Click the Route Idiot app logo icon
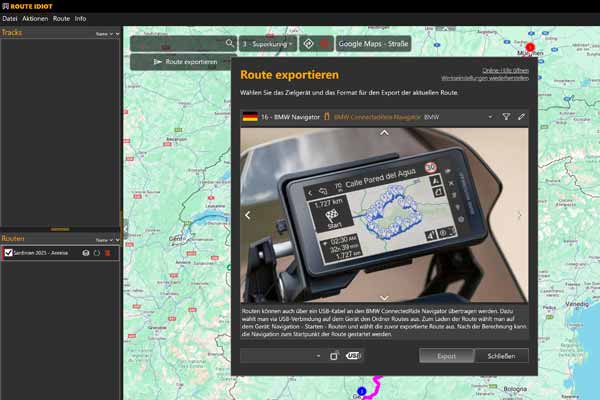Image resolution: width=600 pixels, height=400 pixels. 5,6
